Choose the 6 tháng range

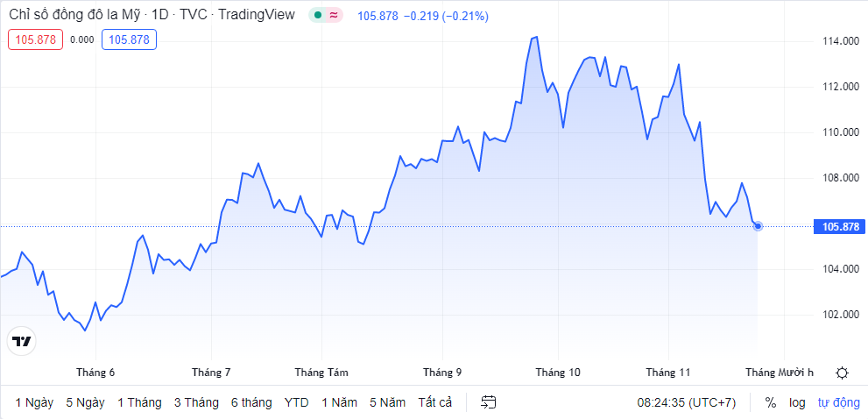251,402
